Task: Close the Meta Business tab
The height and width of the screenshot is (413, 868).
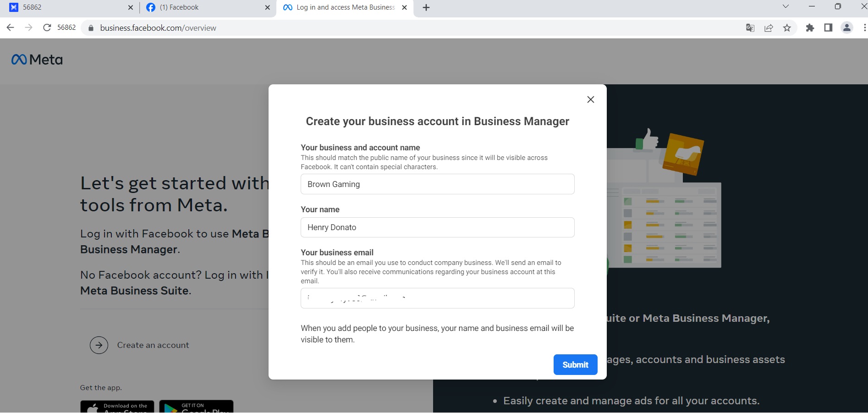Action: point(404,7)
